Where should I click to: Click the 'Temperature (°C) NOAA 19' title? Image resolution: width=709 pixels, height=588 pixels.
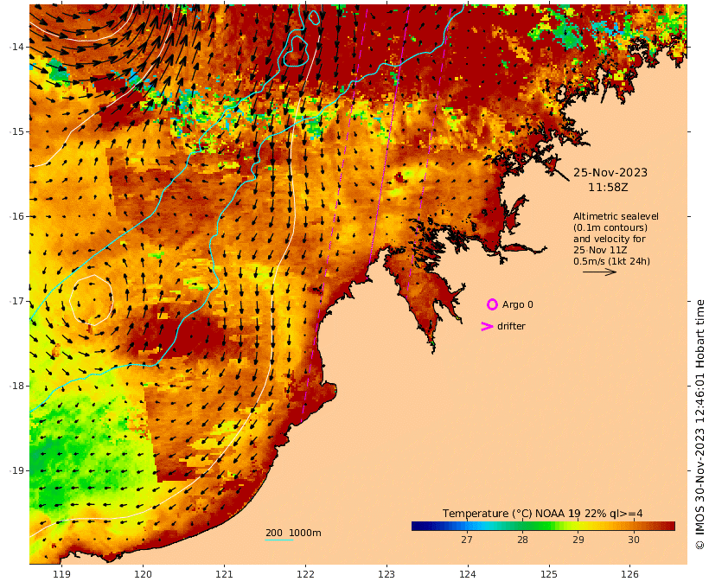pos(511,514)
